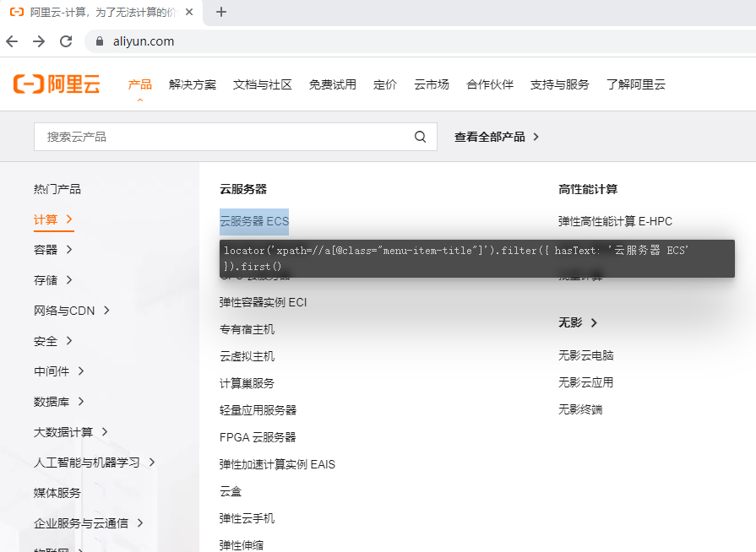Screen dimensions: 756x552
Task: Expand the 存储 category chevron
Action: coord(69,280)
